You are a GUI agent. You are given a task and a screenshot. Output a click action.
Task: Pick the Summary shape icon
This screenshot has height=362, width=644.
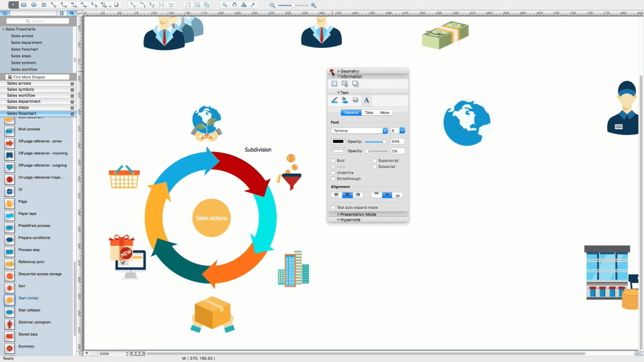pos(9,348)
